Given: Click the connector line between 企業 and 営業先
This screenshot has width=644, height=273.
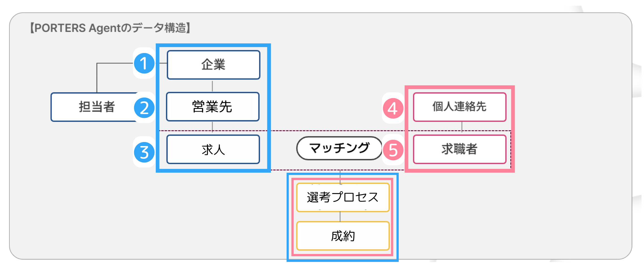Looking at the screenshot, I should pyautogui.click(x=212, y=86).
